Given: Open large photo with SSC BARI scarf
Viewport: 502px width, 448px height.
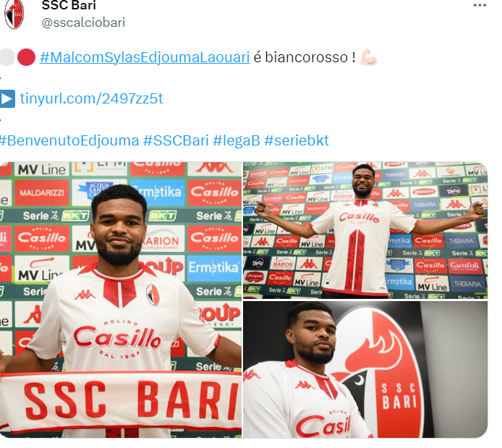Looking at the screenshot, I should (121, 300).
